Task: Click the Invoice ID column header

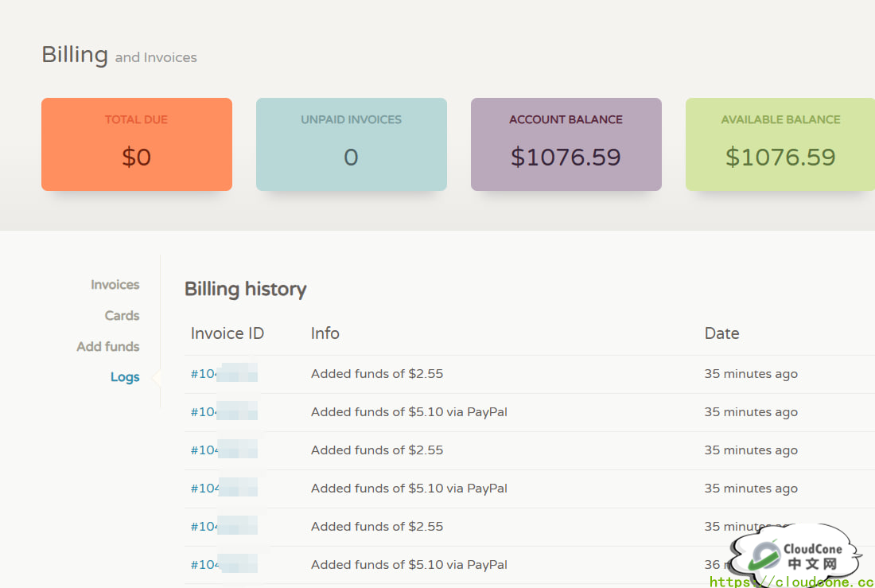Action: 227,333
